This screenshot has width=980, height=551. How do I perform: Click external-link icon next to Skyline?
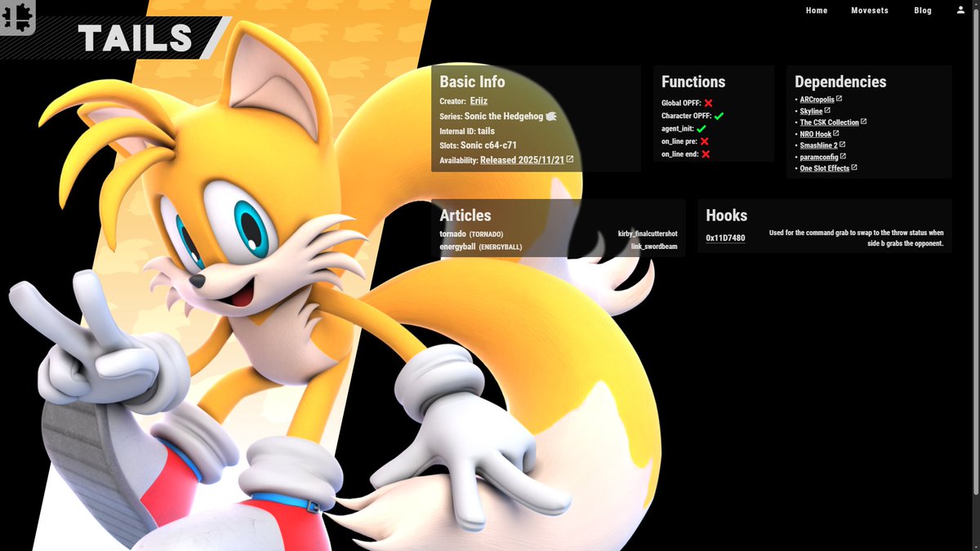tap(827, 110)
